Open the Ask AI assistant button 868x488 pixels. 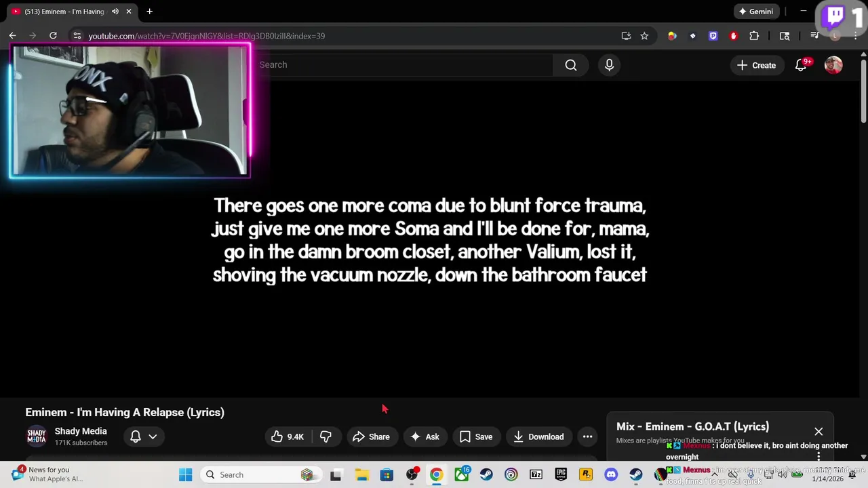(425, 436)
